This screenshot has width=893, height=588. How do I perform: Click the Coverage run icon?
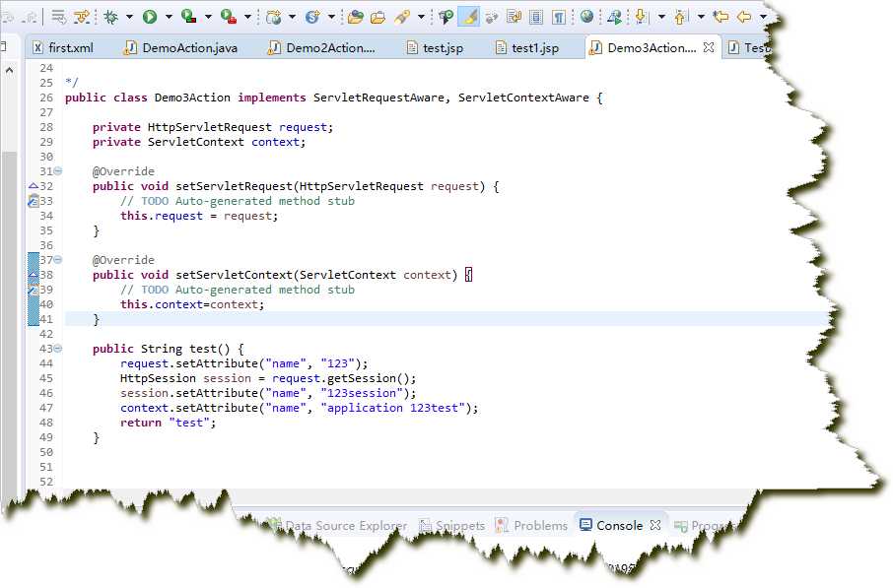[189, 17]
